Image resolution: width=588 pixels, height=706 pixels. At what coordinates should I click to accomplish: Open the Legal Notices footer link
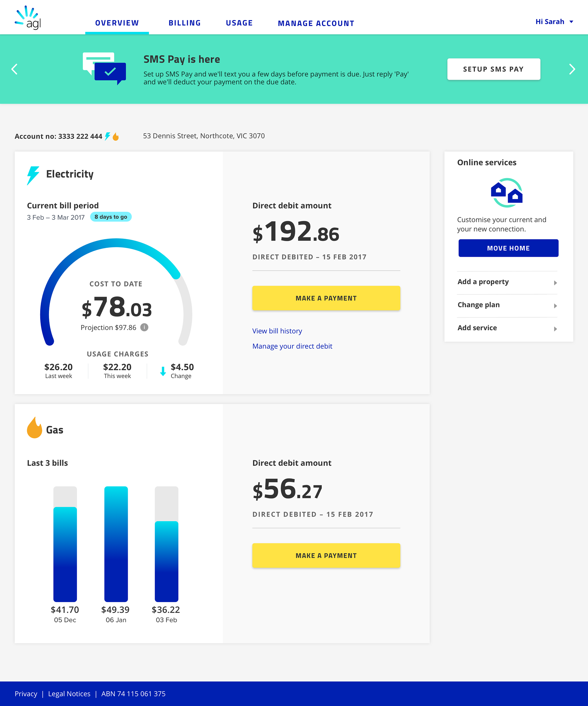[x=69, y=694]
